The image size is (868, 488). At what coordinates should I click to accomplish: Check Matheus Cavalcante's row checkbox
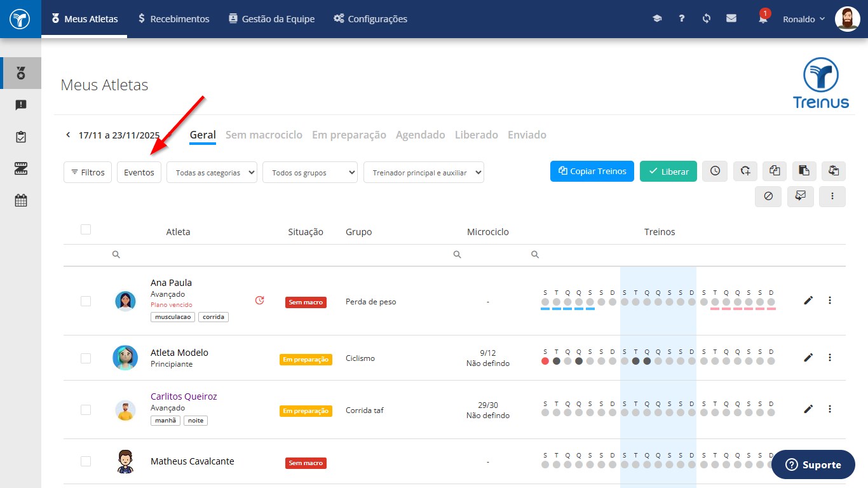coord(86,461)
